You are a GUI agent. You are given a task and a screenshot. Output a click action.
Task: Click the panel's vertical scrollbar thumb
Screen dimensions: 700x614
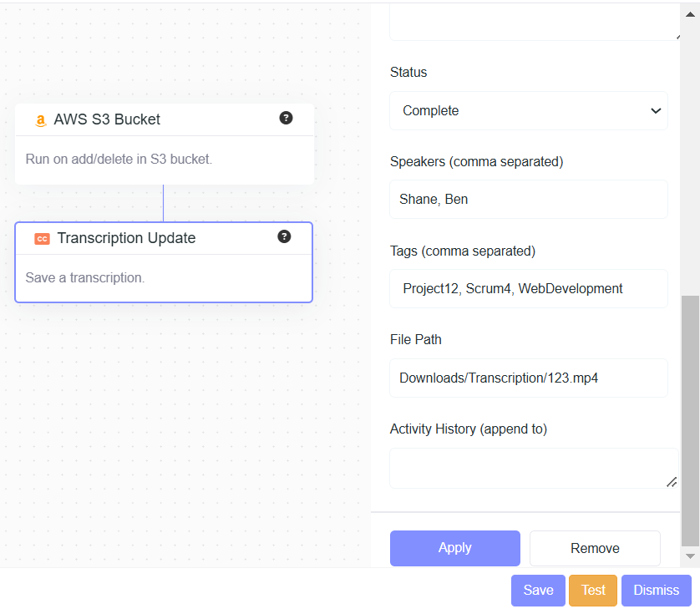(690, 418)
